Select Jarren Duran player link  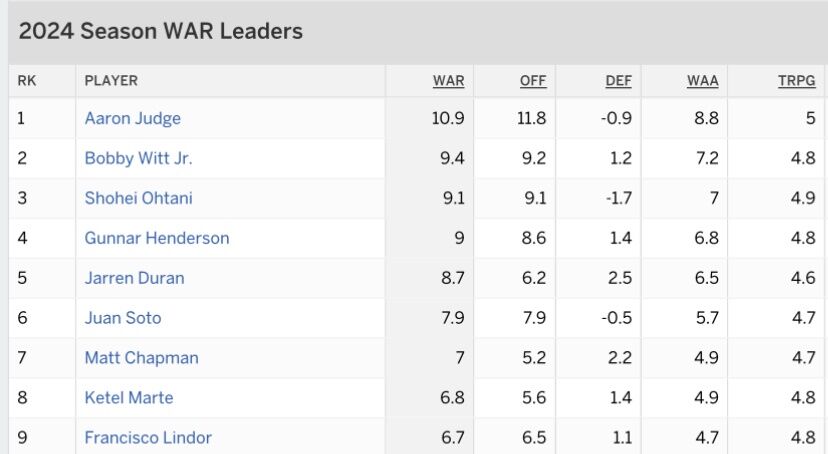tap(134, 278)
